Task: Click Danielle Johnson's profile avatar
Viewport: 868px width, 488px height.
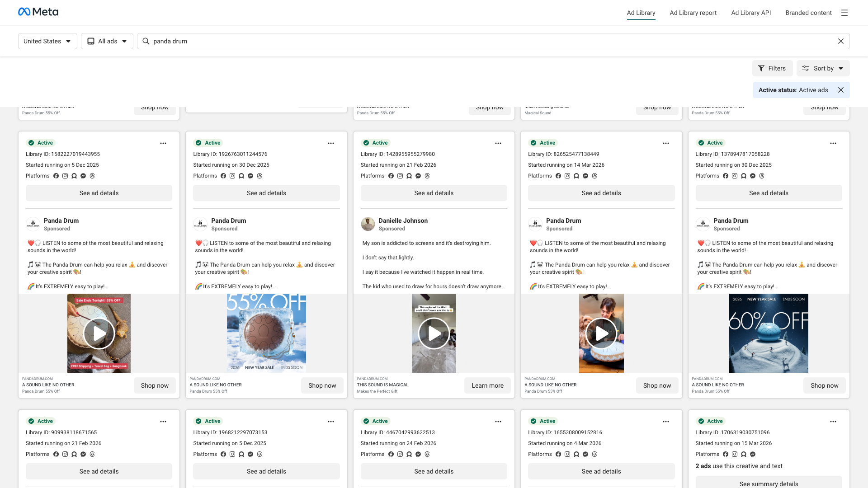Action: 368,224
